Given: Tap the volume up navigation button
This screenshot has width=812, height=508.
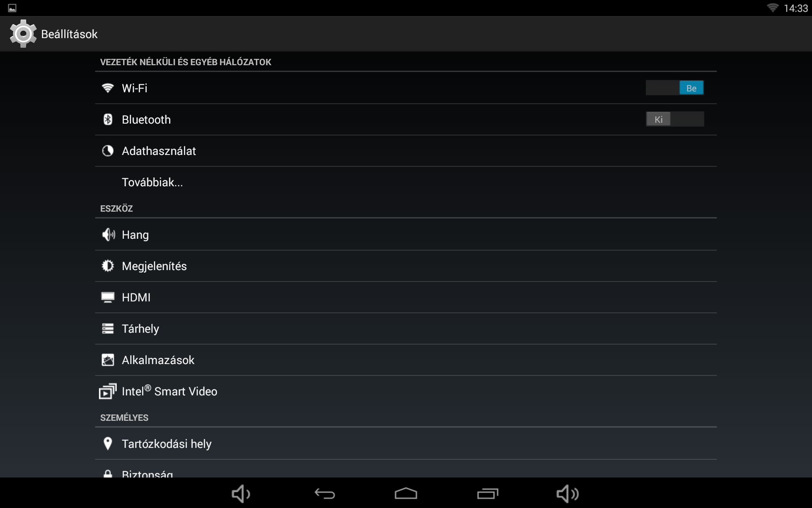Looking at the screenshot, I should click(568, 494).
